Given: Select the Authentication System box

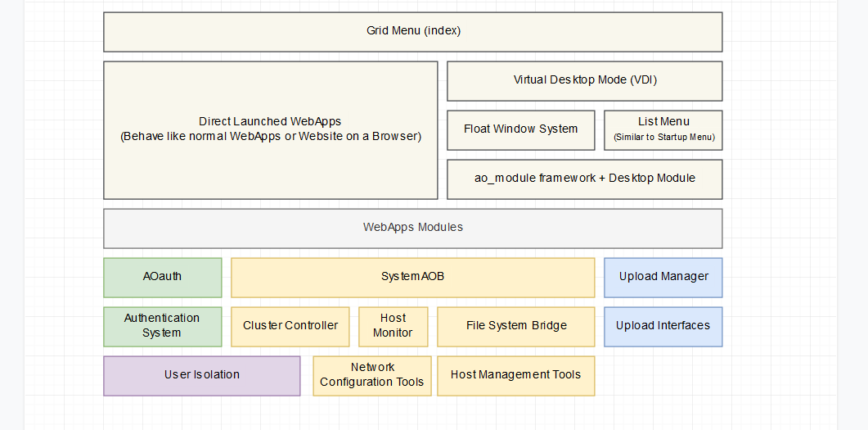Looking at the screenshot, I should click(162, 327).
